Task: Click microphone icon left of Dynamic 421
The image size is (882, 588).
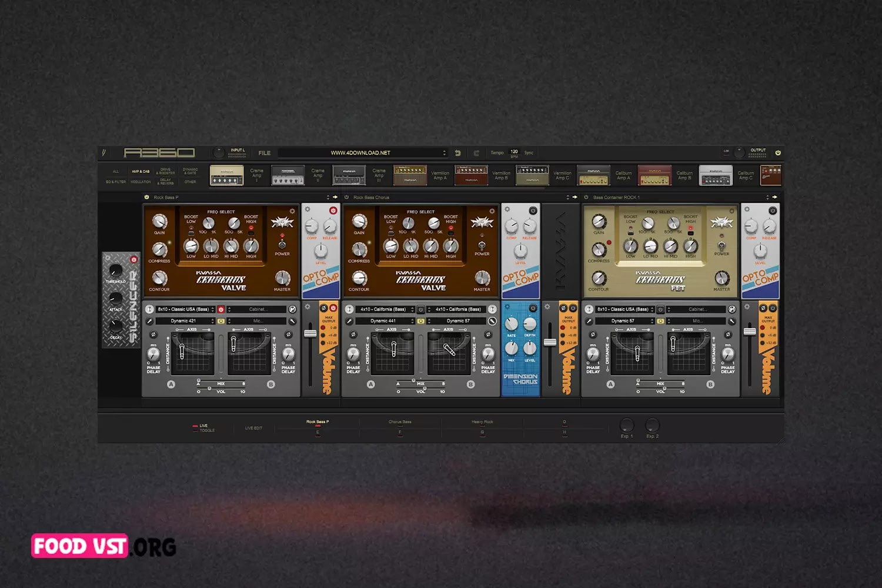Action: click(x=149, y=321)
